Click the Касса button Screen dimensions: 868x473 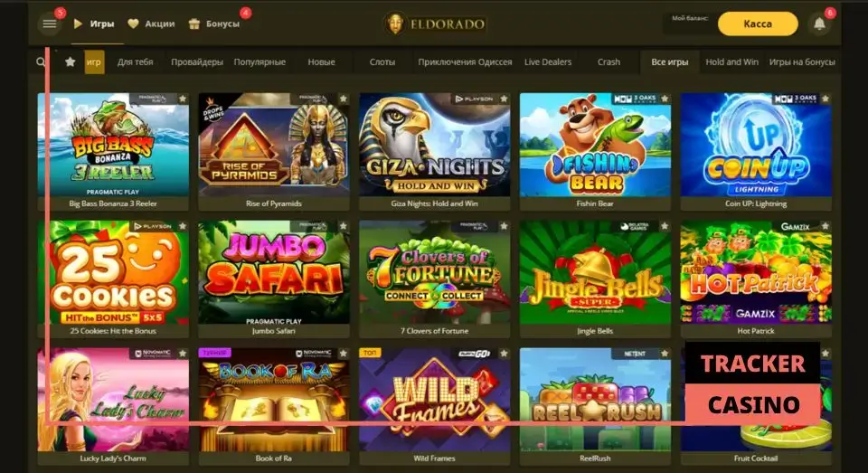pyautogui.click(x=758, y=24)
